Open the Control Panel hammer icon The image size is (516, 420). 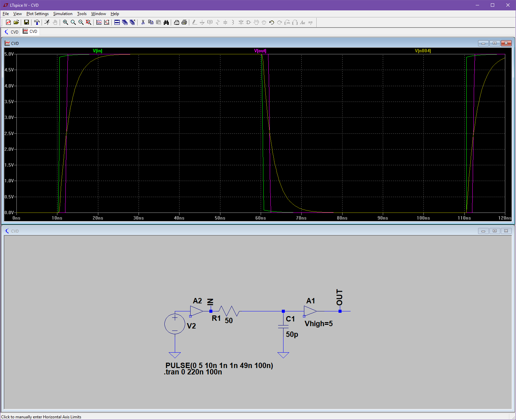(37, 22)
